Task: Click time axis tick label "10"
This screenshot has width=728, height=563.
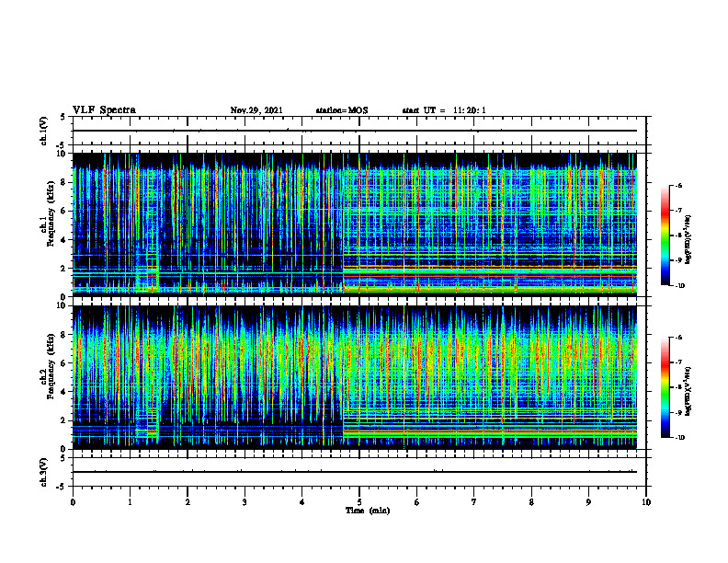Action: click(646, 502)
